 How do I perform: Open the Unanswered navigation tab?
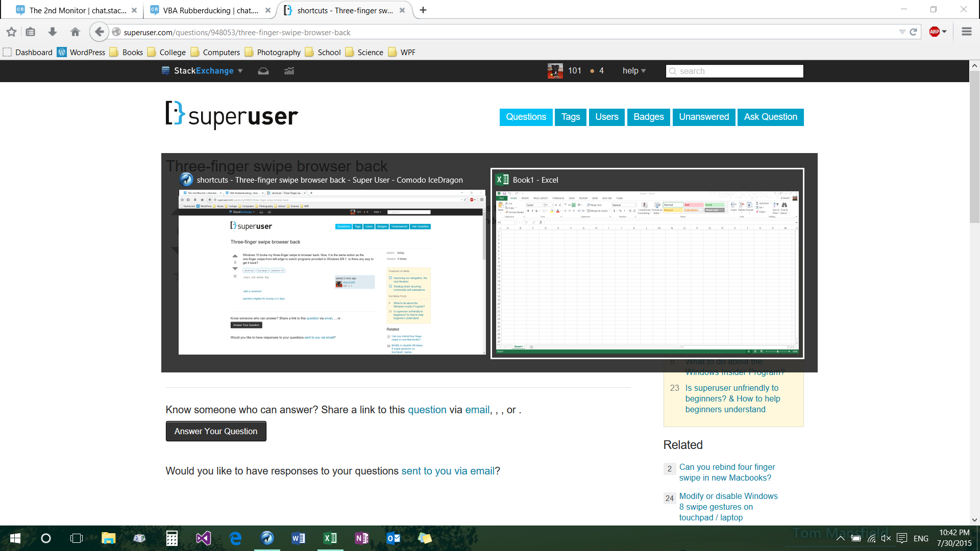(704, 117)
